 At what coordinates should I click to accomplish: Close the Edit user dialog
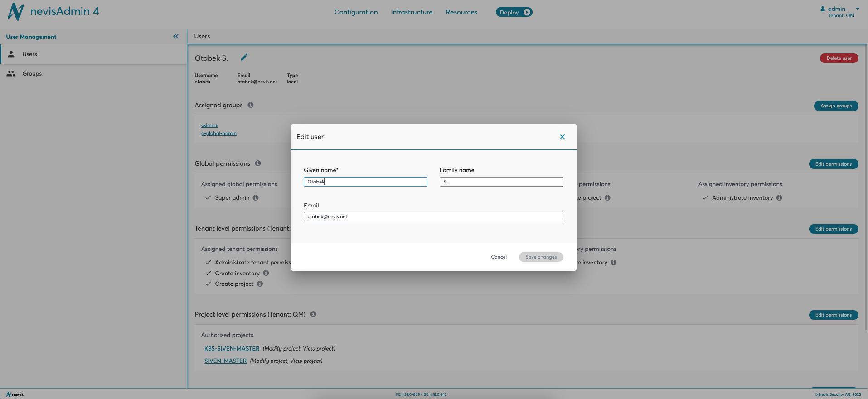[562, 137]
